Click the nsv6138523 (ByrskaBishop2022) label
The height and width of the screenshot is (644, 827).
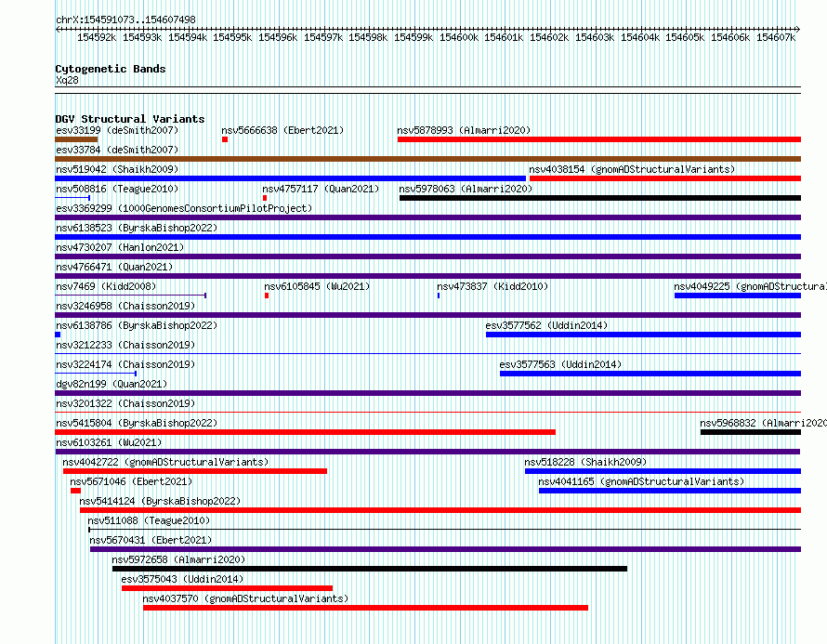click(x=137, y=228)
